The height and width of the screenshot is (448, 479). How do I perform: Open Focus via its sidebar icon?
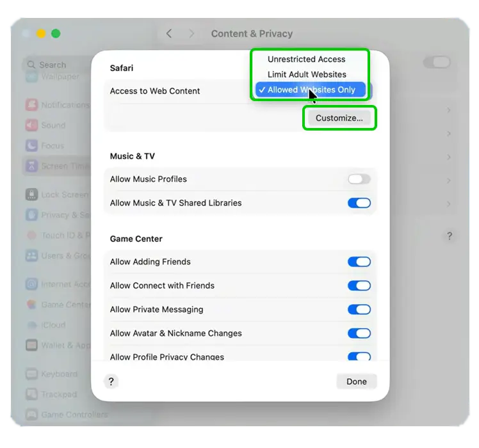pos(31,146)
